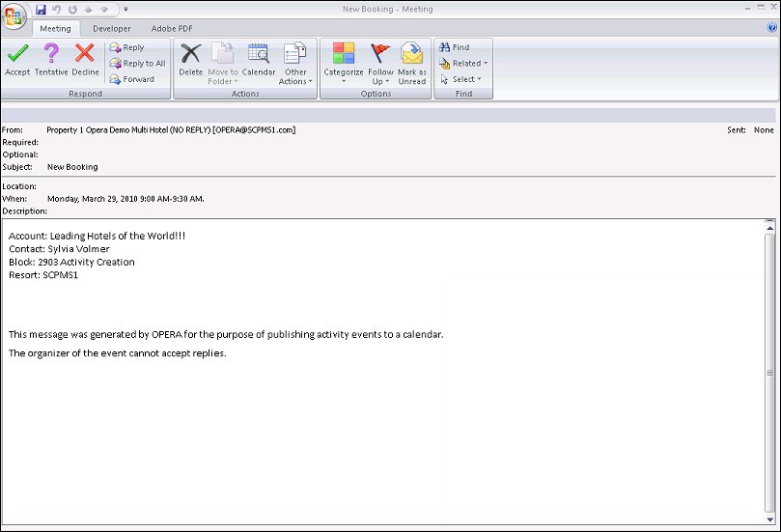Click the Office button orb
The image size is (781, 532).
click(x=14, y=16)
